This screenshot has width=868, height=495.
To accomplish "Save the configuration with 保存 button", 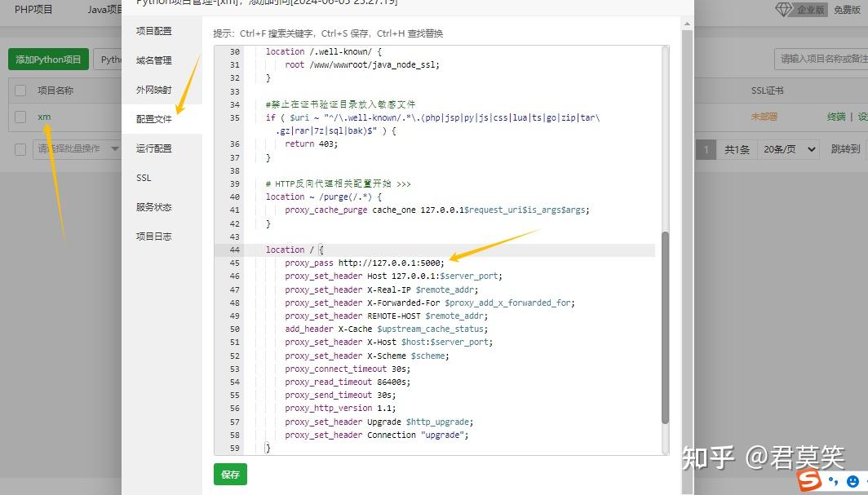I will click(x=229, y=474).
